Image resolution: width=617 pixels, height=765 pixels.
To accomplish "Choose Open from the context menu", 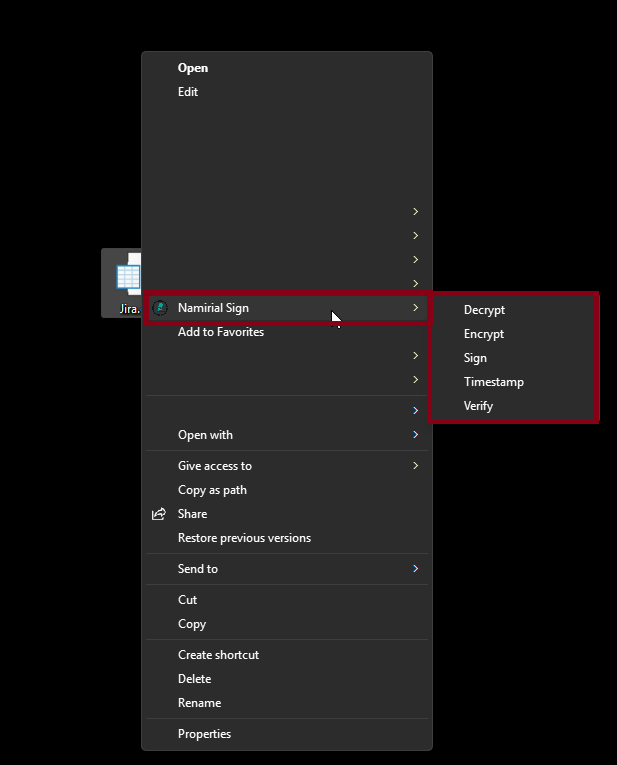I will (193, 68).
